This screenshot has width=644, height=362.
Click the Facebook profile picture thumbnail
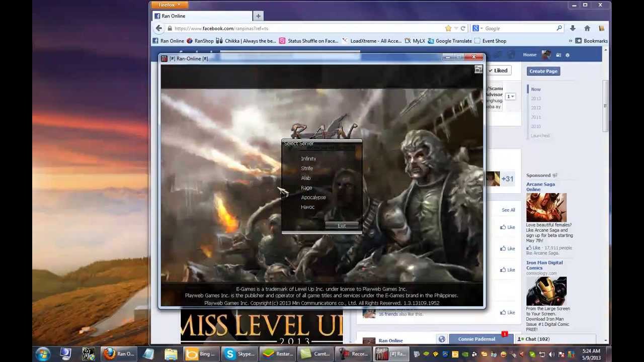tap(546, 55)
